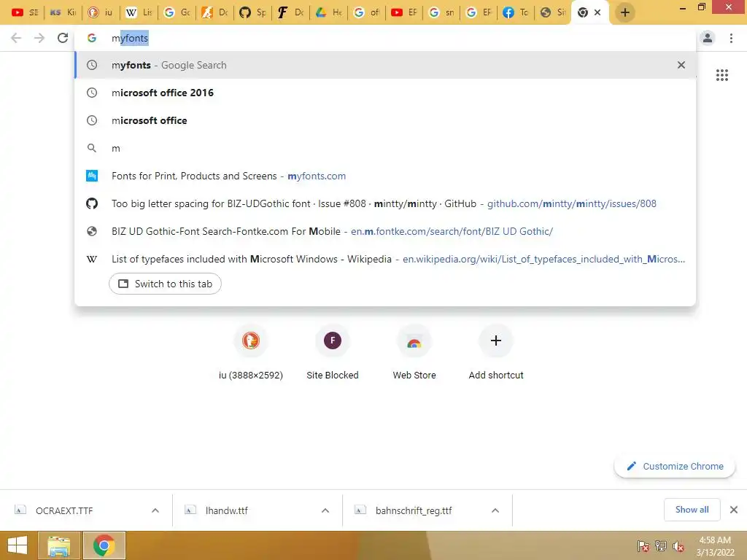Open Chrome's three-dot menu

pyautogui.click(x=731, y=38)
